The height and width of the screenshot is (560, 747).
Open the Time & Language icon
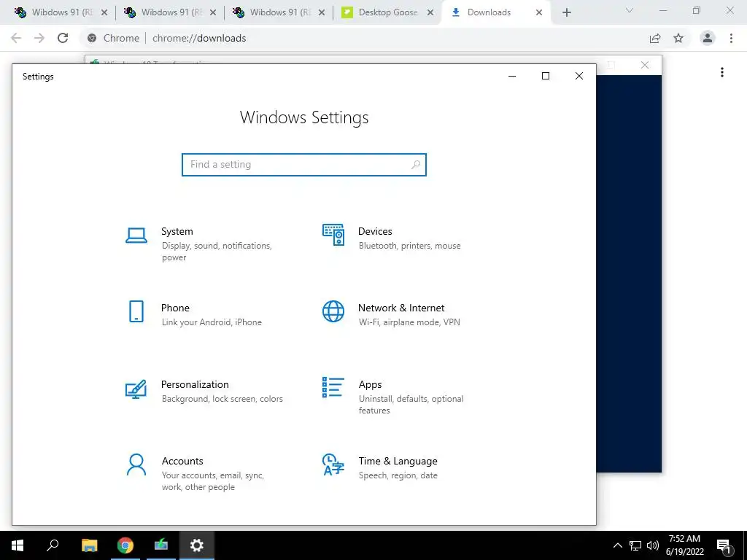tap(333, 464)
